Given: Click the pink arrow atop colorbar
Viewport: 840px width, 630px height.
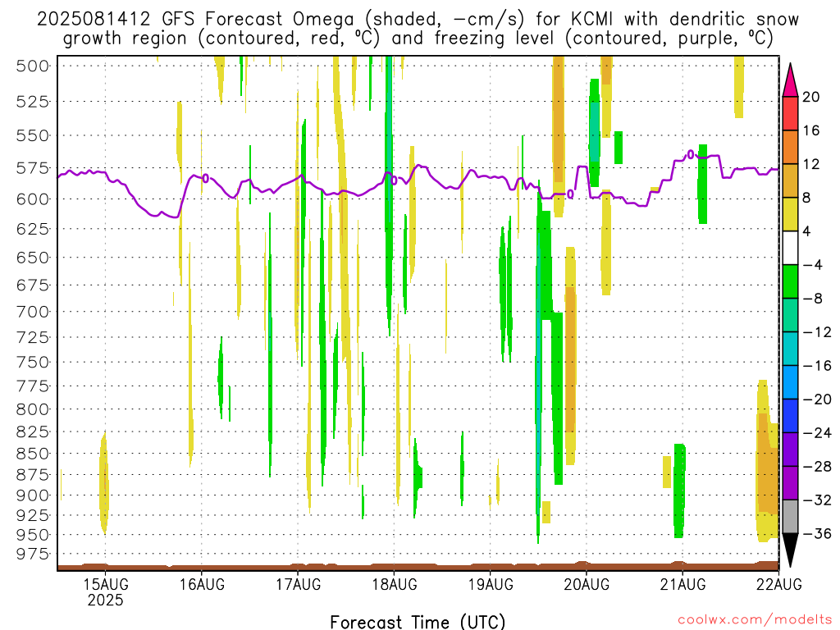Looking at the screenshot, I should [790, 80].
